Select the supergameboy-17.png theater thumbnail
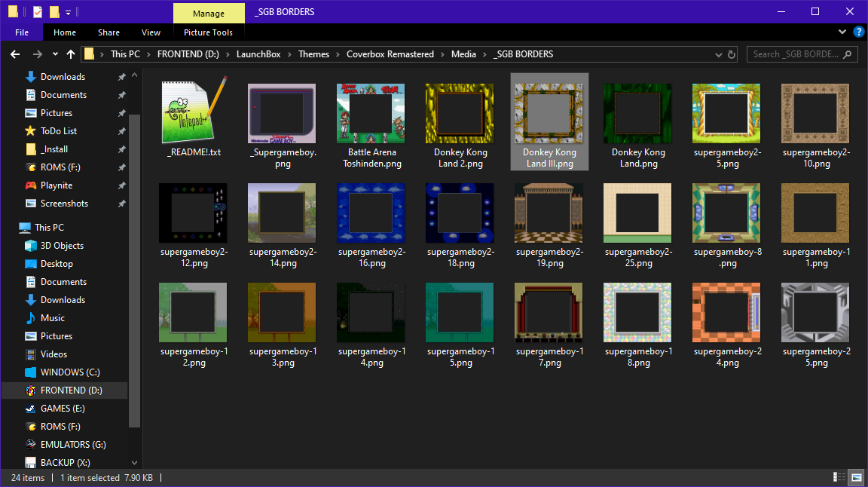This screenshot has width=868, height=487. 549,312
